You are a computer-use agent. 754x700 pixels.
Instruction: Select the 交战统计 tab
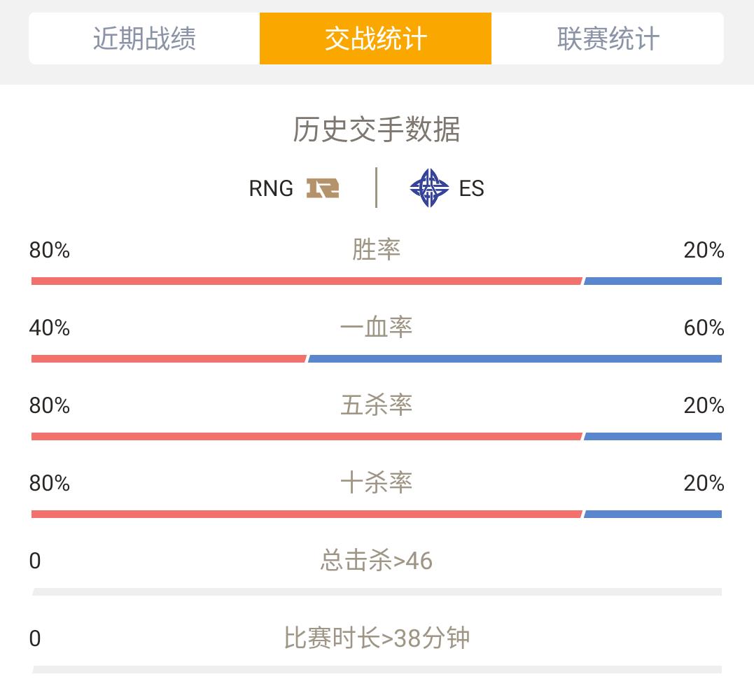(x=375, y=38)
